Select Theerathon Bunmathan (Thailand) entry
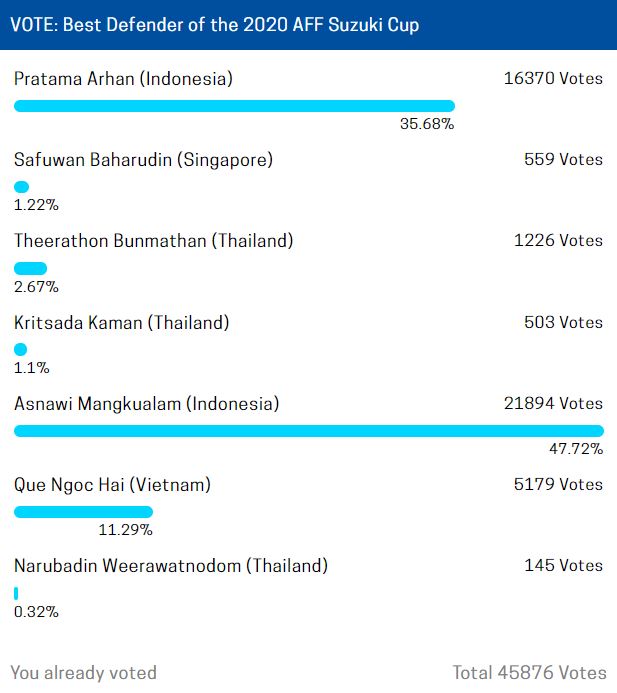This screenshot has height=693, width=617. (153, 241)
